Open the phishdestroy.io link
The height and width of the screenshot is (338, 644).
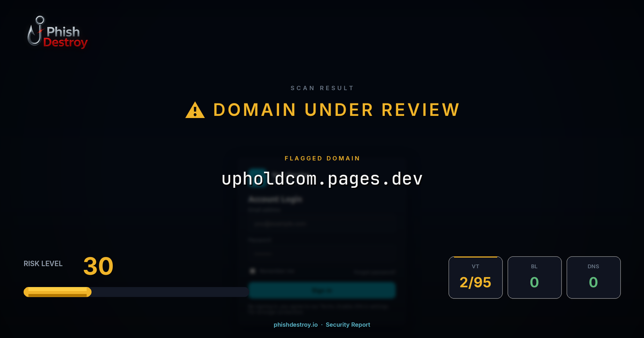(x=295, y=325)
